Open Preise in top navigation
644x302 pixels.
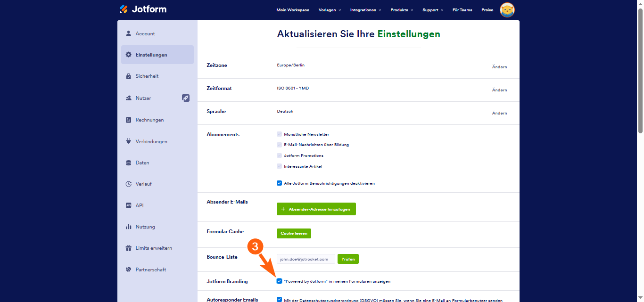[487, 10]
